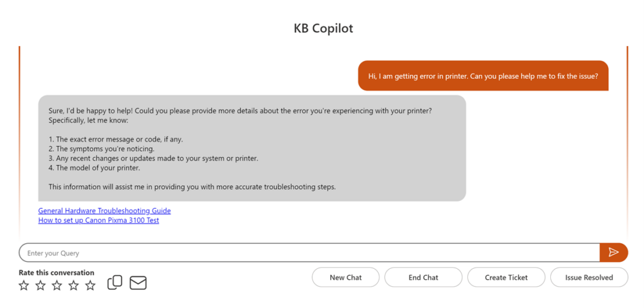Select the user's orange printer error message
Screen dimensions: 644x308
click(x=483, y=76)
